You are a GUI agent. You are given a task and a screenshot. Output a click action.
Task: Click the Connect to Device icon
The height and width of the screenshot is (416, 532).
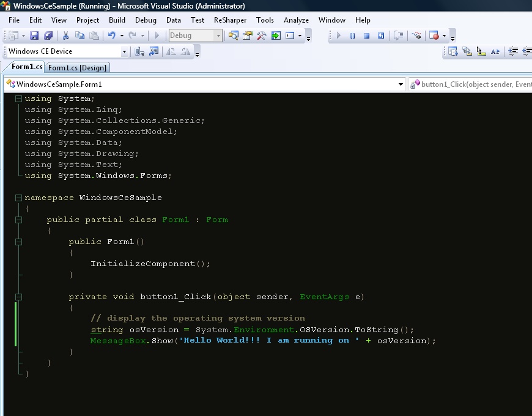(139, 51)
